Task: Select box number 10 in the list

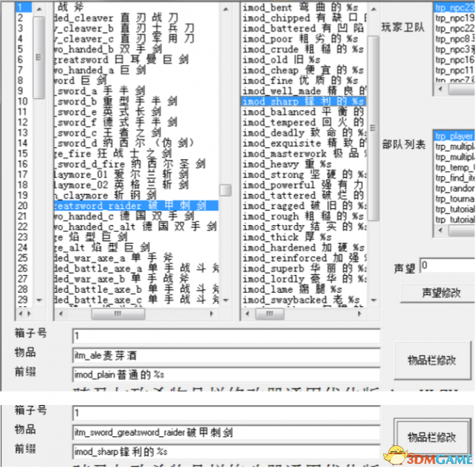Action: pyautogui.click(x=23, y=101)
